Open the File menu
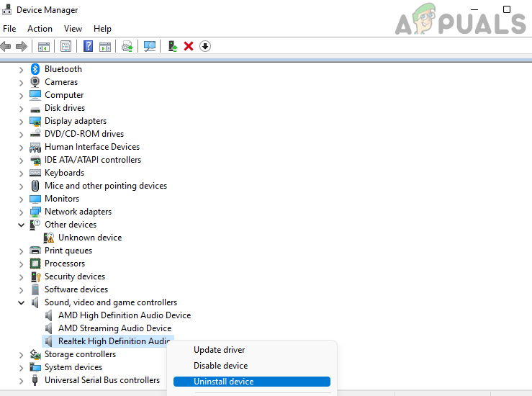This screenshot has height=396, width=532. click(9, 29)
